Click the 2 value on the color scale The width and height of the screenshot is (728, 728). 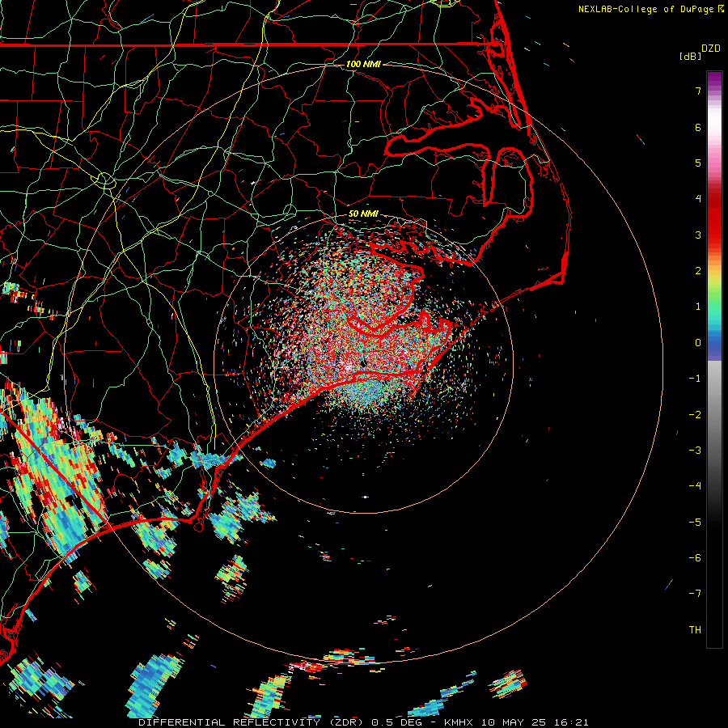pyautogui.click(x=698, y=271)
